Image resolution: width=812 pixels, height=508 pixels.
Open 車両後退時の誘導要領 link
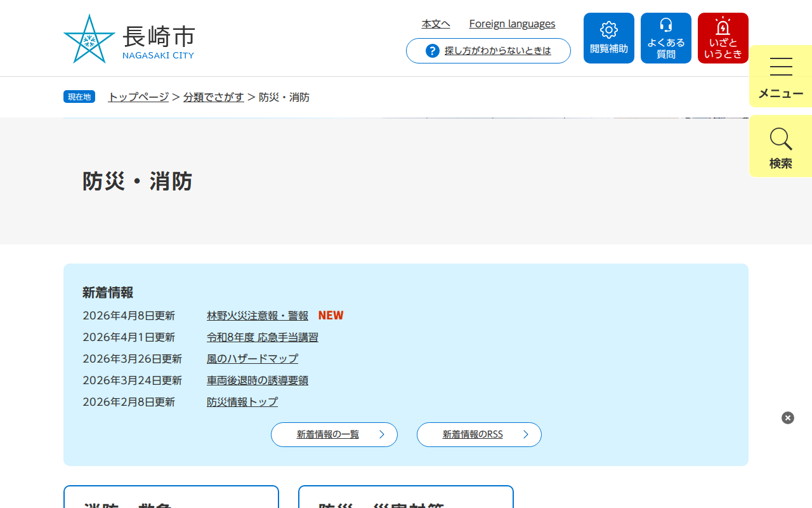point(258,380)
